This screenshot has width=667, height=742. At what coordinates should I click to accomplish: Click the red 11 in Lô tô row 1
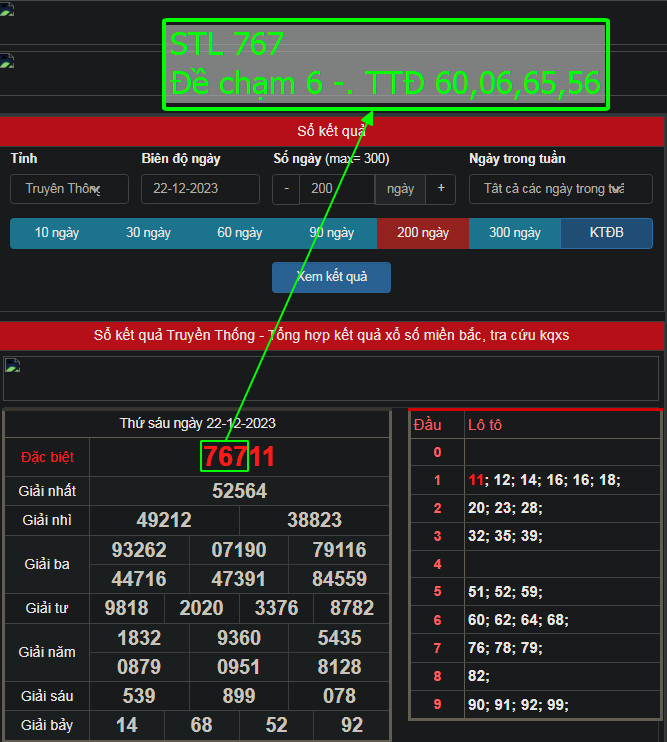coord(476,480)
